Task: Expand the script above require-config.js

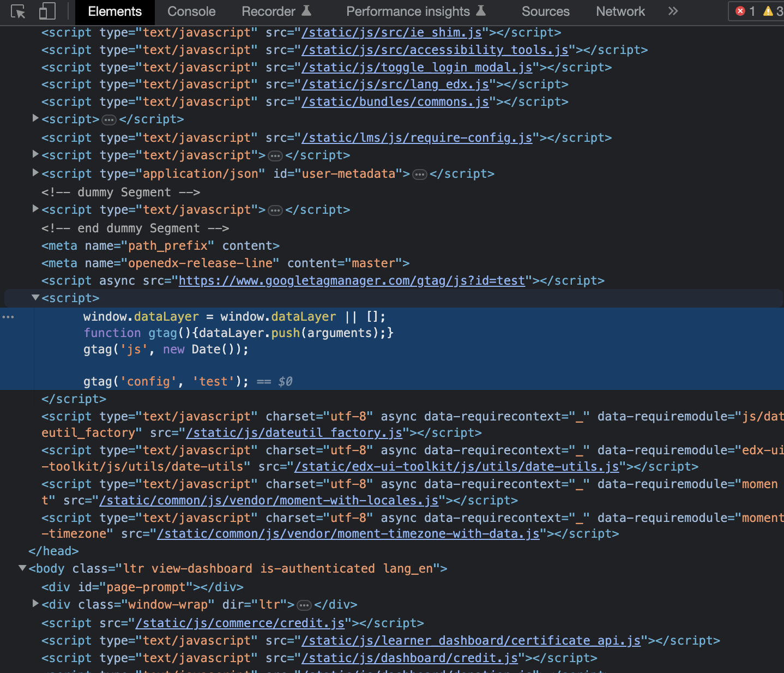Action: (35, 118)
